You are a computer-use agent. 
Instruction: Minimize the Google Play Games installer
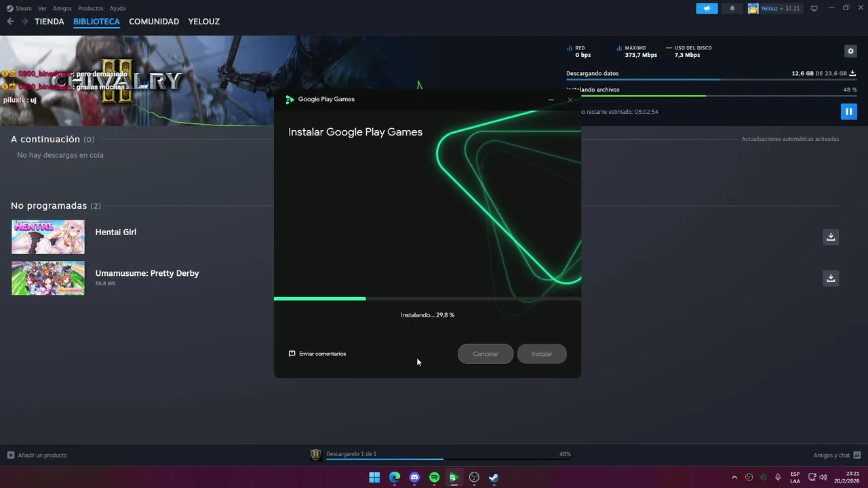[x=551, y=100]
